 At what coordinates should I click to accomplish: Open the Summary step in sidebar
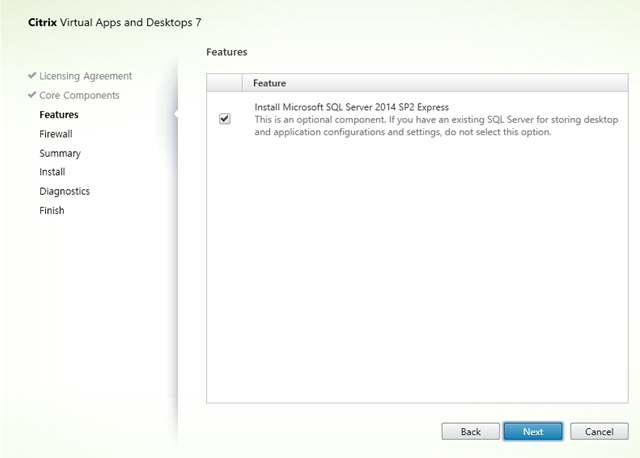point(60,153)
